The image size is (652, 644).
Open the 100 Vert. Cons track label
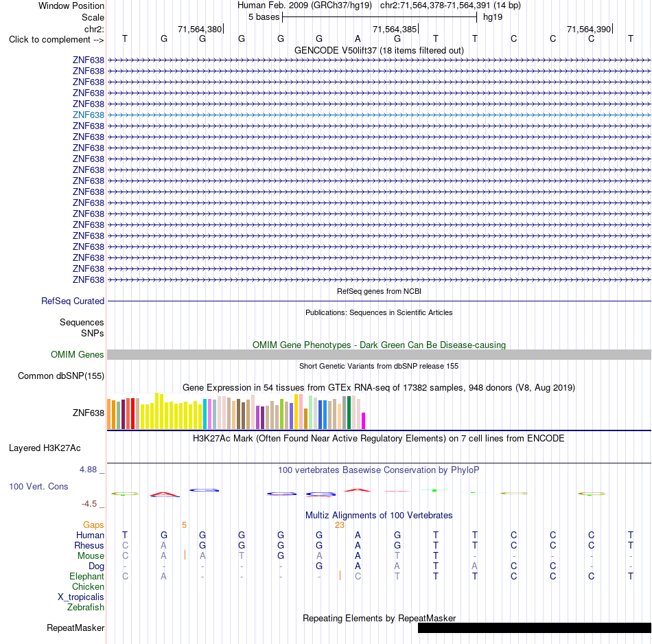click(38, 486)
